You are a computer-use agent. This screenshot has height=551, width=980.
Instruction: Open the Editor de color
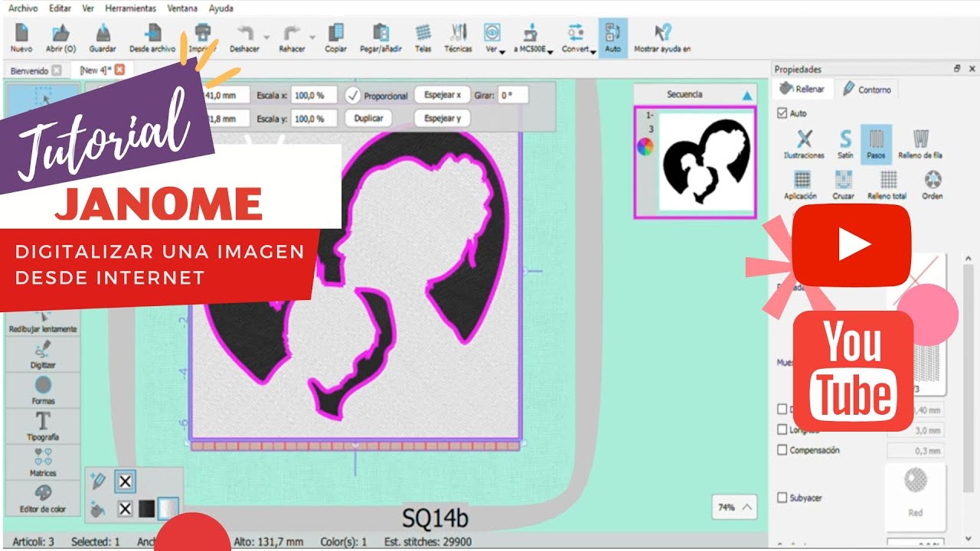43,498
